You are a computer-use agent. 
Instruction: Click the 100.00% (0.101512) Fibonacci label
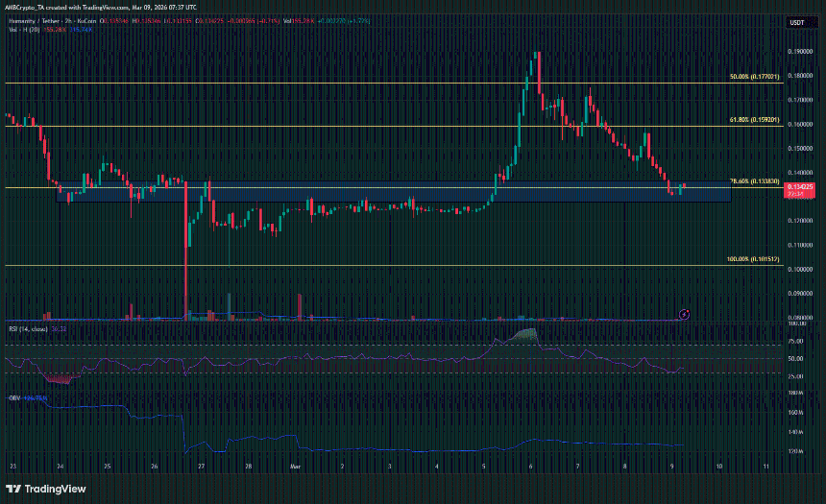tap(753, 259)
